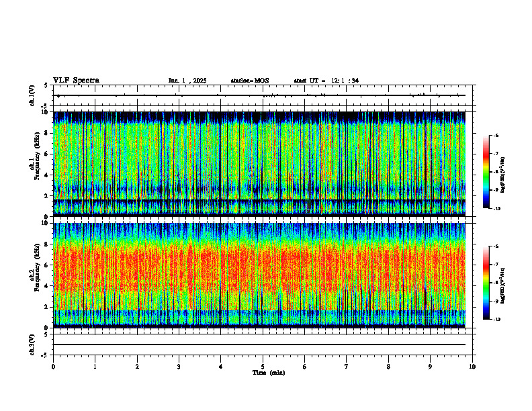Click the ch.2 spectrogram color bar
This screenshot has width=532, height=411.
pyautogui.click(x=486, y=283)
